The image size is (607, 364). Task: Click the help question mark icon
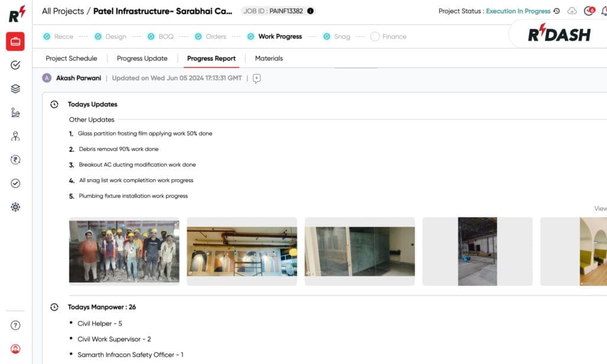15,325
